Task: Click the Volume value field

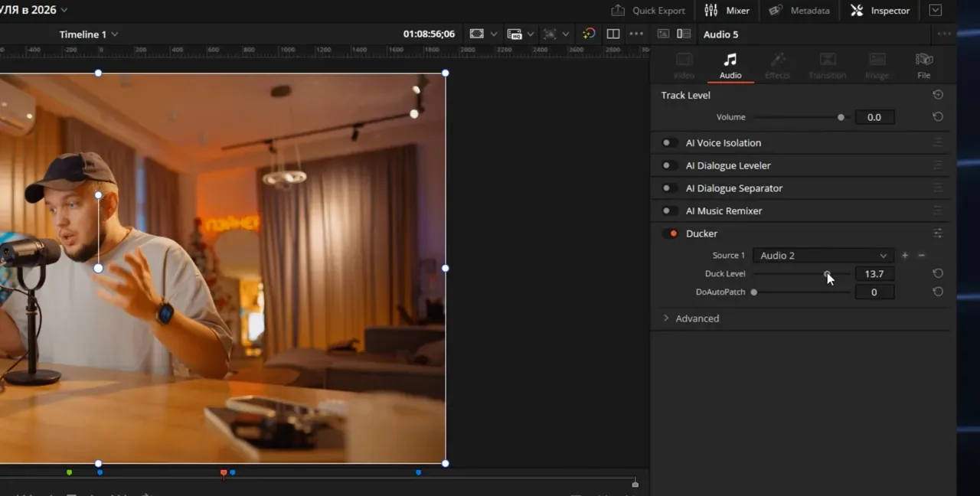Action: pos(874,117)
